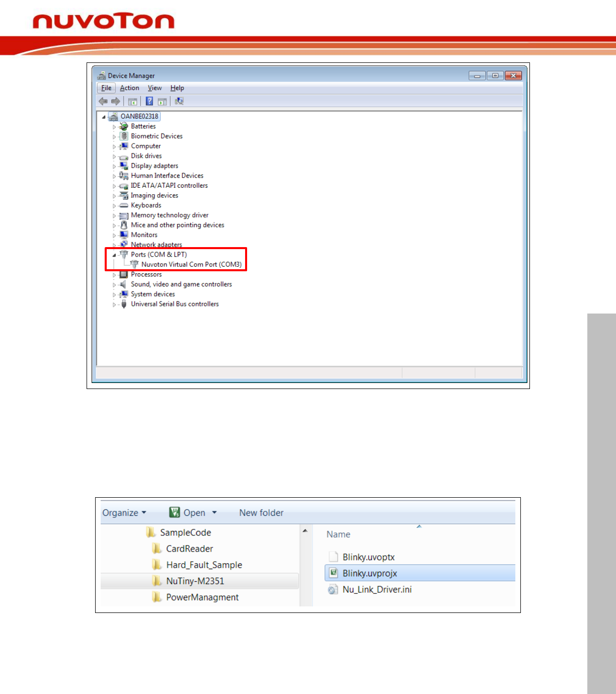Collapse the Ports (COM & LPT) category
The image size is (616, 694).
(x=114, y=255)
